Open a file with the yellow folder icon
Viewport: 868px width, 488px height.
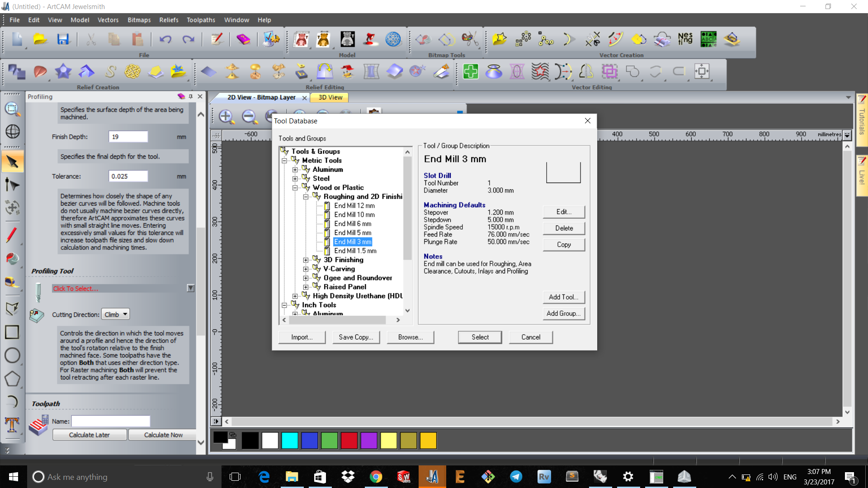pos(40,40)
